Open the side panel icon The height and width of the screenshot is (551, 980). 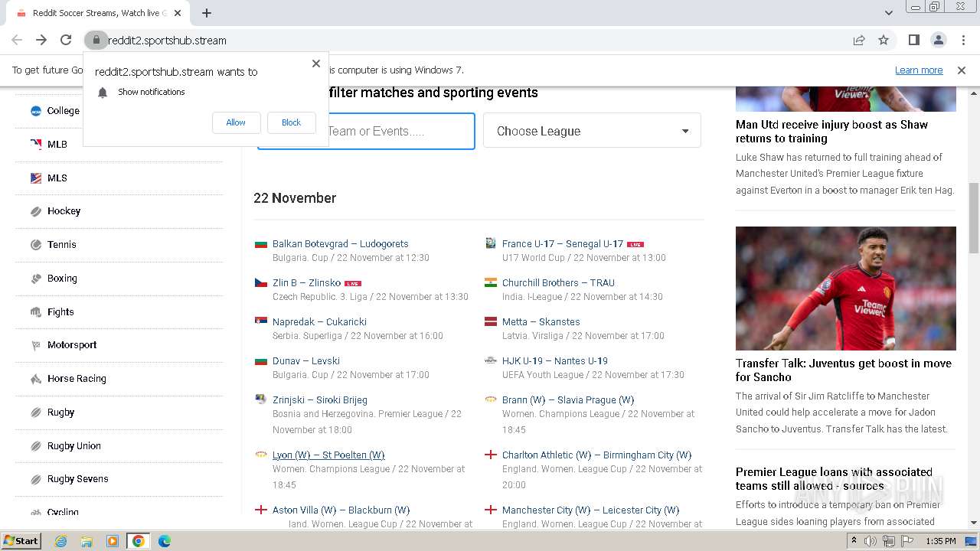(x=914, y=40)
